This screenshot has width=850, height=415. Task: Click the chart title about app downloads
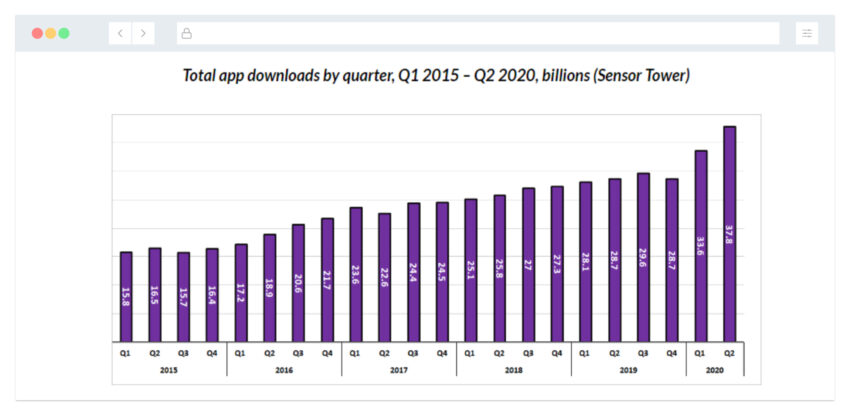pyautogui.click(x=436, y=76)
